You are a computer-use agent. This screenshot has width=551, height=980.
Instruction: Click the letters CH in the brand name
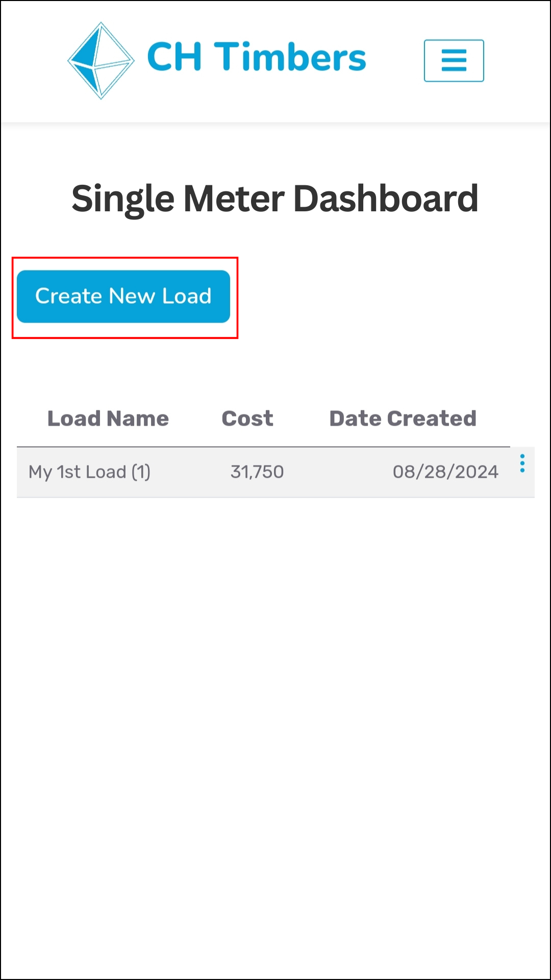[174, 57]
